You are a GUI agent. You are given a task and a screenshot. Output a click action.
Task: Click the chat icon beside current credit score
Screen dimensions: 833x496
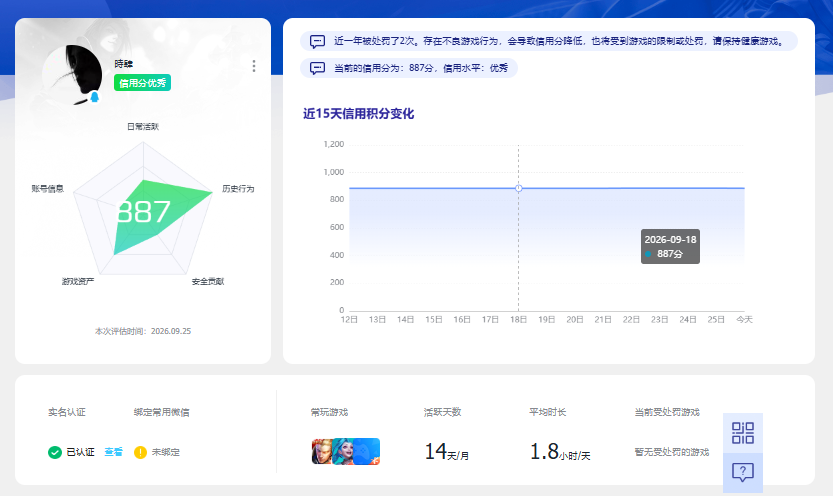(x=317, y=68)
